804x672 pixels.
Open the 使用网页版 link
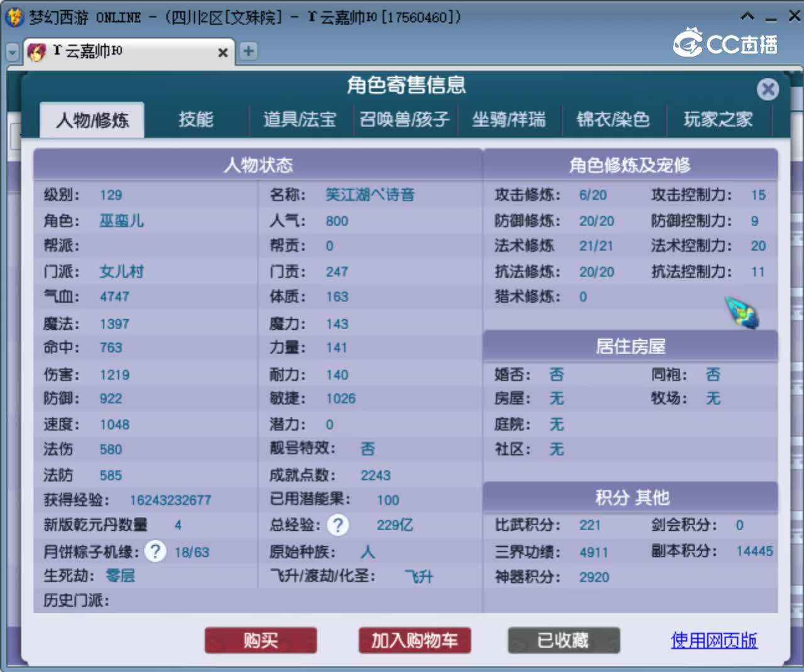tap(714, 640)
